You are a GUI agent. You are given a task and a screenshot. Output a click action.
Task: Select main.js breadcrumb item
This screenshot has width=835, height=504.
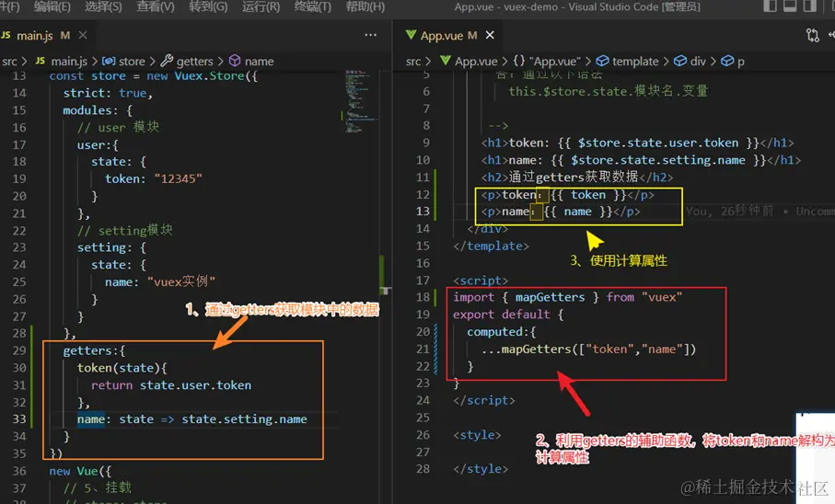coord(69,62)
